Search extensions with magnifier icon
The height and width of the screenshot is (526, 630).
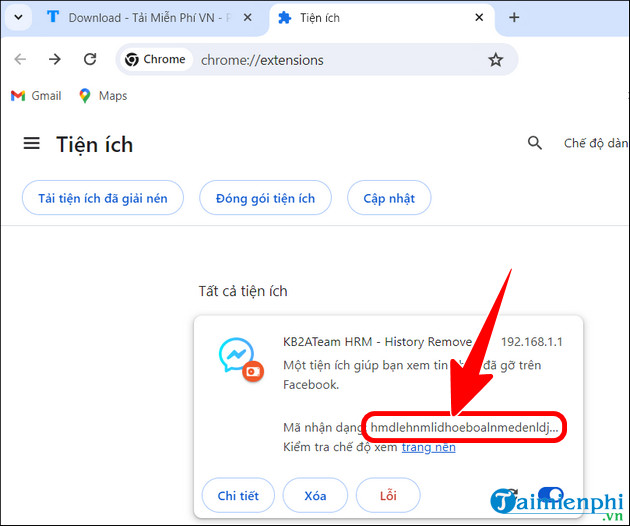click(x=534, y=143)
